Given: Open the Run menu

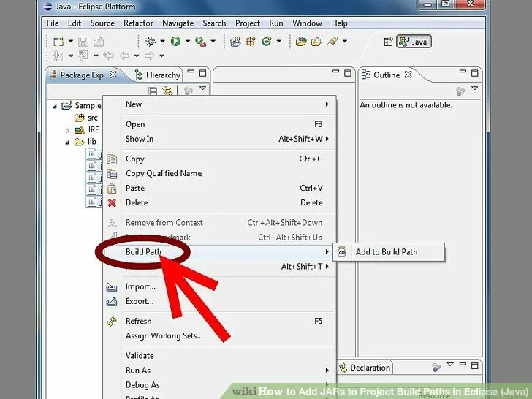Looking at the screenshot, I should (x=276, y=23).
